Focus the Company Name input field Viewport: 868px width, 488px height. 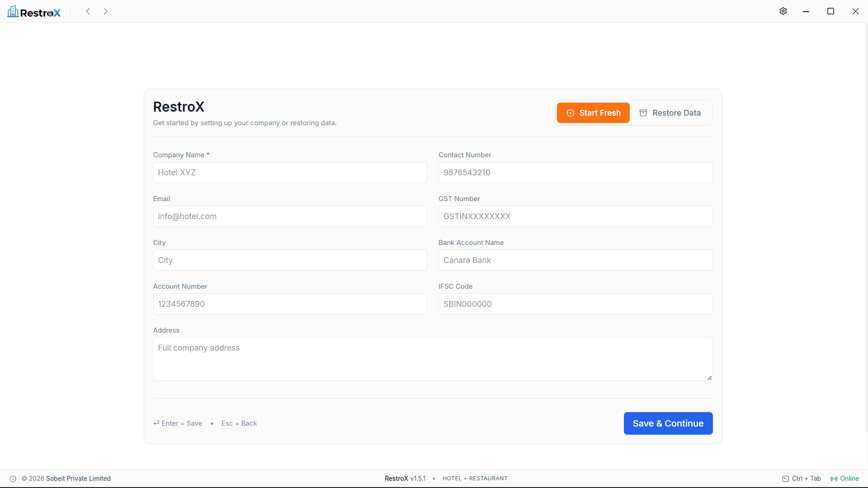click(290, 173)
